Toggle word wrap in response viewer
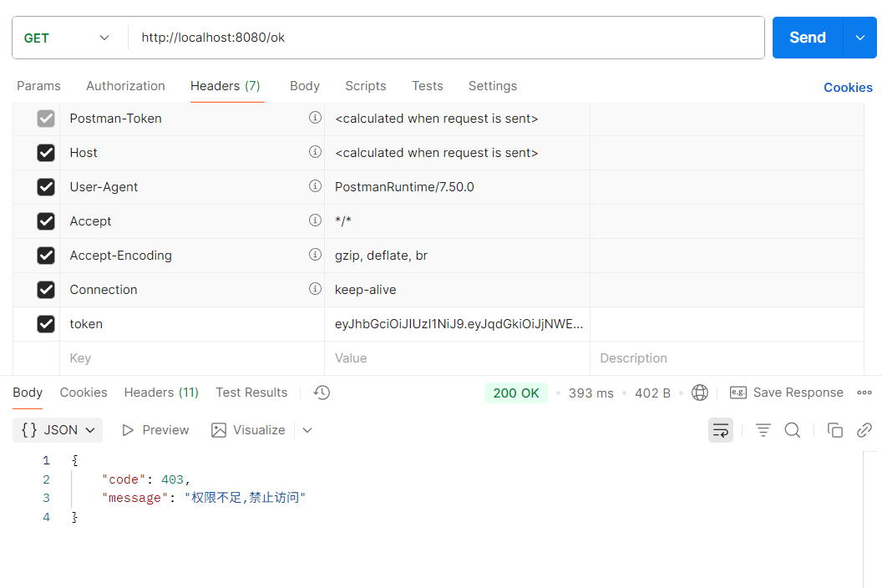 point(721,430)
